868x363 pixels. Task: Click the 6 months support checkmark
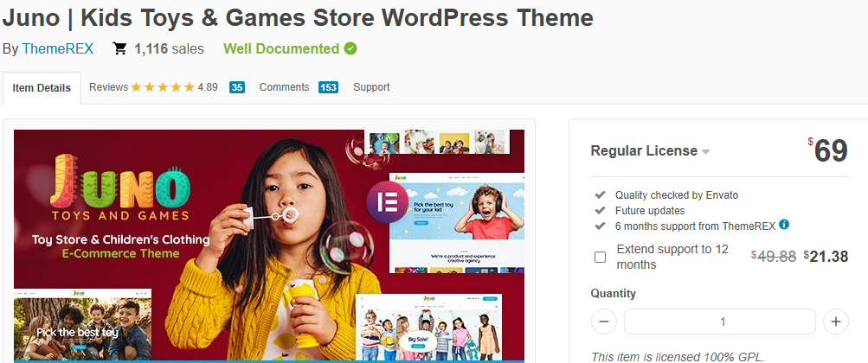point(600,226)
